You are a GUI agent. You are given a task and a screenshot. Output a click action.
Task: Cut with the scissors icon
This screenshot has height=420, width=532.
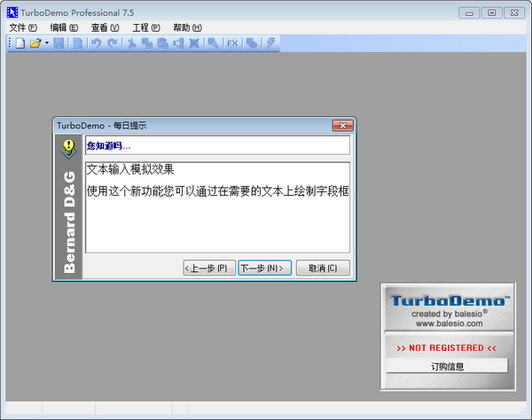[x=131, y=43]
